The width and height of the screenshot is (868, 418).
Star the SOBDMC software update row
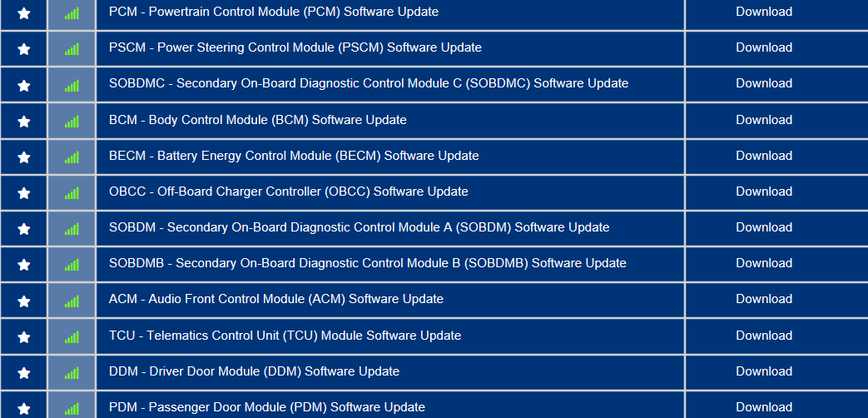point(24,85)
